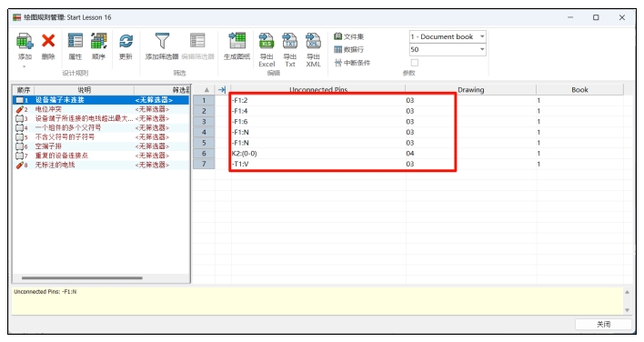
Task: Select rule 1 设备端子未连接
Action: [102, 100]
